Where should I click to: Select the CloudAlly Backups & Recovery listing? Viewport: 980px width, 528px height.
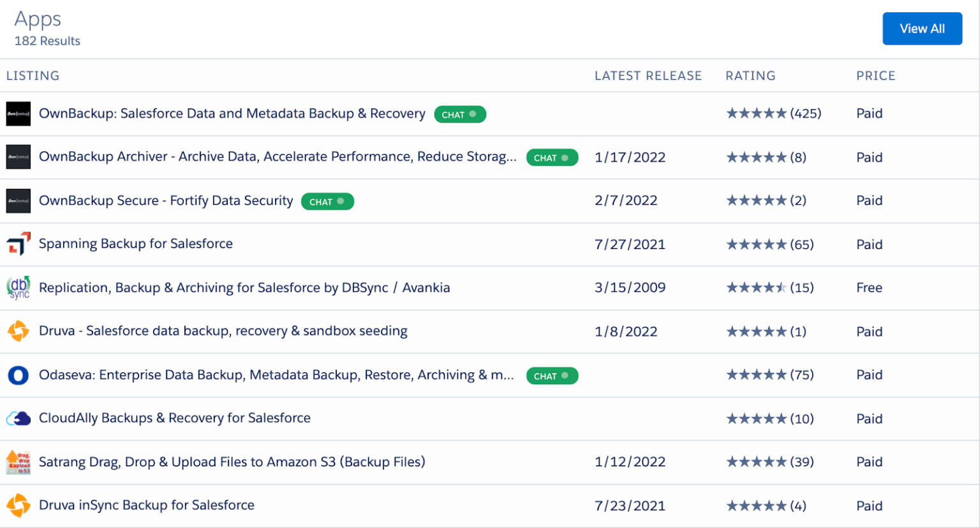(174, 418)
